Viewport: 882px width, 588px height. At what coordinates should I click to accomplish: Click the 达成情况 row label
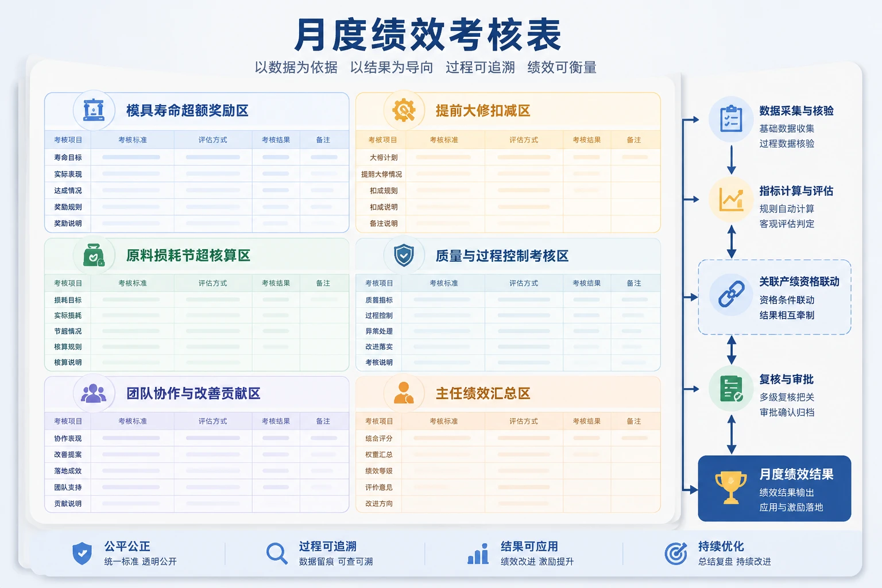[x=68, y=191]
